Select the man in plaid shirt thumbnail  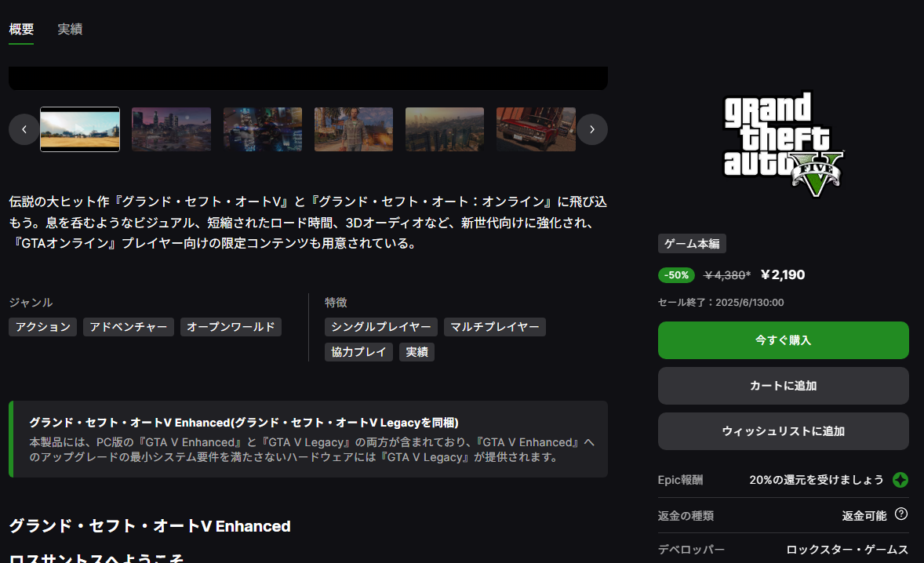354,129
